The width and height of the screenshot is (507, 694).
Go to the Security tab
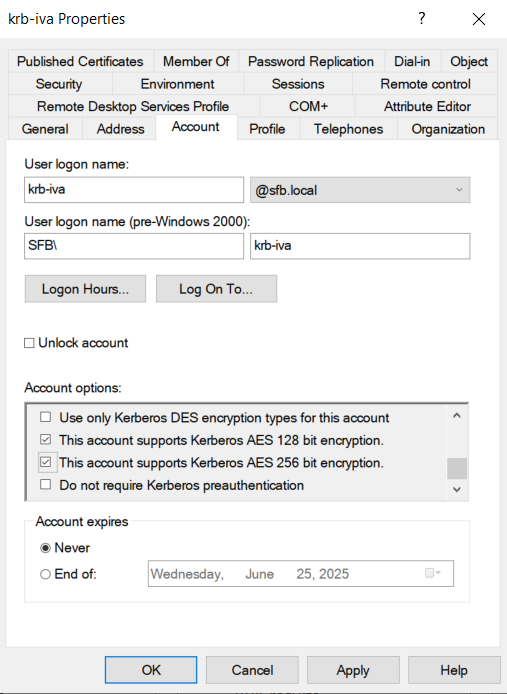point(59,84)
